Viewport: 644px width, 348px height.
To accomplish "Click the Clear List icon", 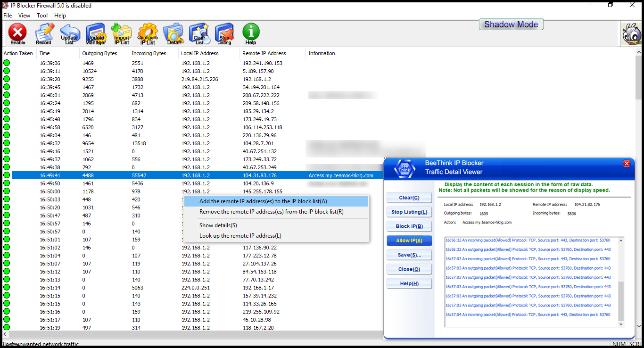I will click(199, 33).
